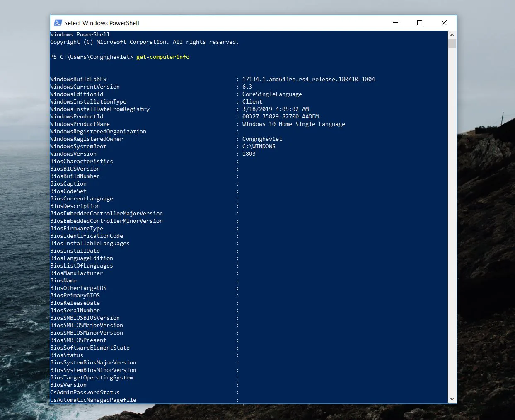Select the 'WindowsProductName' property name

[80, 124]
